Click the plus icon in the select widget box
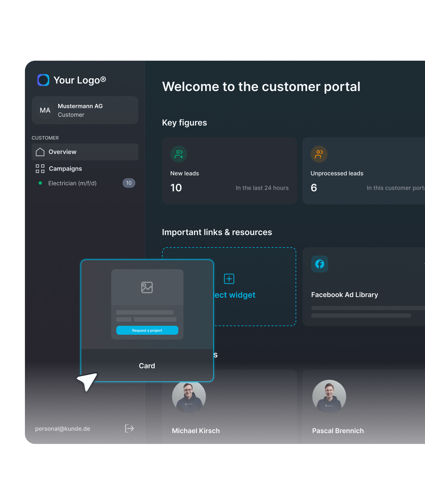The height and width of the screenshot is (504, 425). 229,279
